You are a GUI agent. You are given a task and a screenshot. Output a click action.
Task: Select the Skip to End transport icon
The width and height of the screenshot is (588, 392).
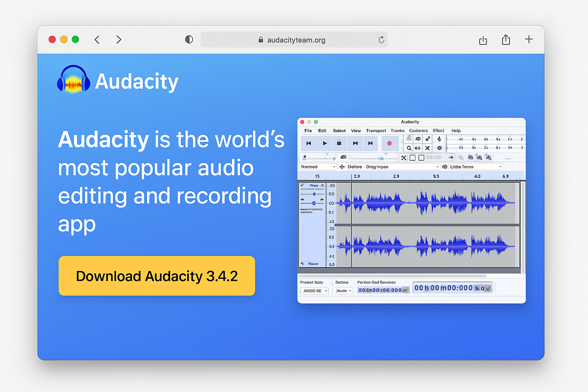click(370, 143)
